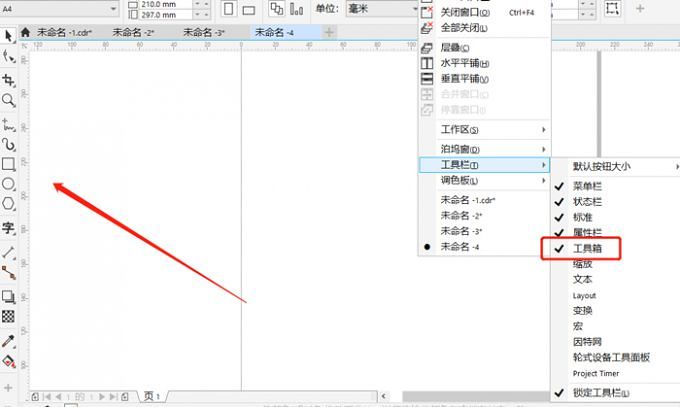The height and width of the screenshot is (407, 680).
Task: Open the A4 page size dropdown
Action: point(113,9)
